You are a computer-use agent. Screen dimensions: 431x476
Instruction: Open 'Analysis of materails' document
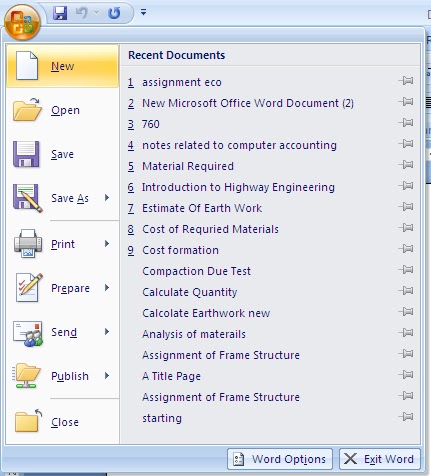[x=194, y=334]
